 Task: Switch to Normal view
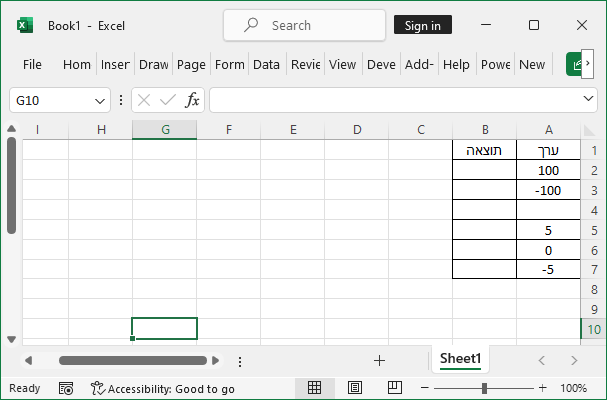(x=314, y=388)
